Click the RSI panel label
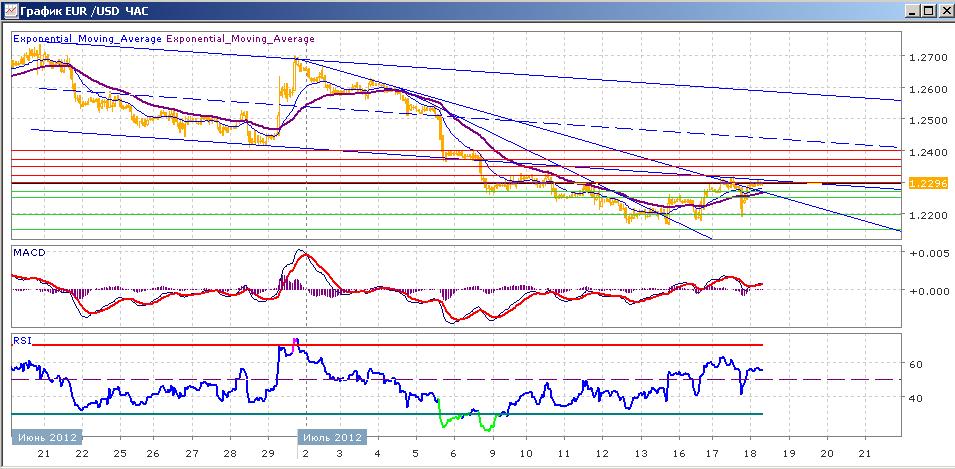The height and width of the screenshot is (469, 955). [21, 340]
